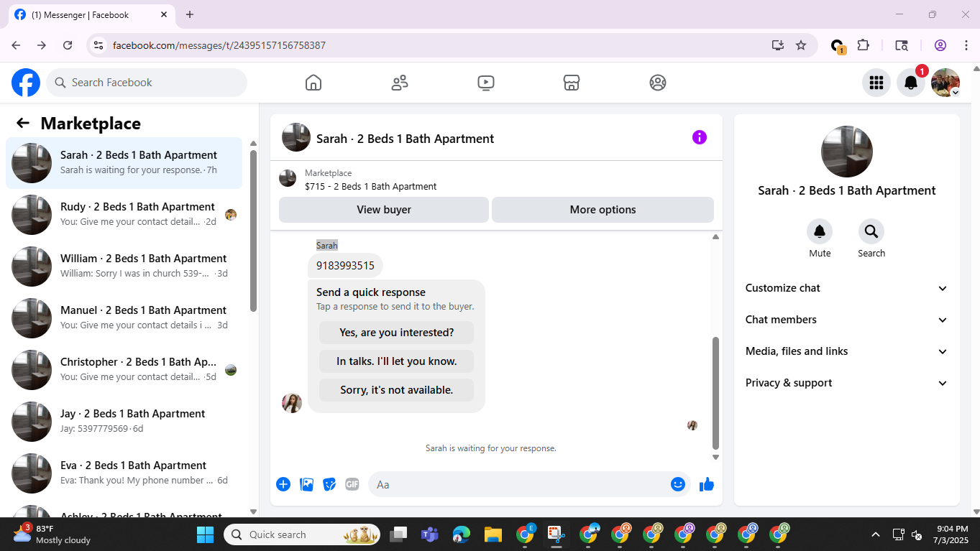Send quick response 'Yes, are you interested?'
Viewport: 980px width, 551px height.
(397, 333)
